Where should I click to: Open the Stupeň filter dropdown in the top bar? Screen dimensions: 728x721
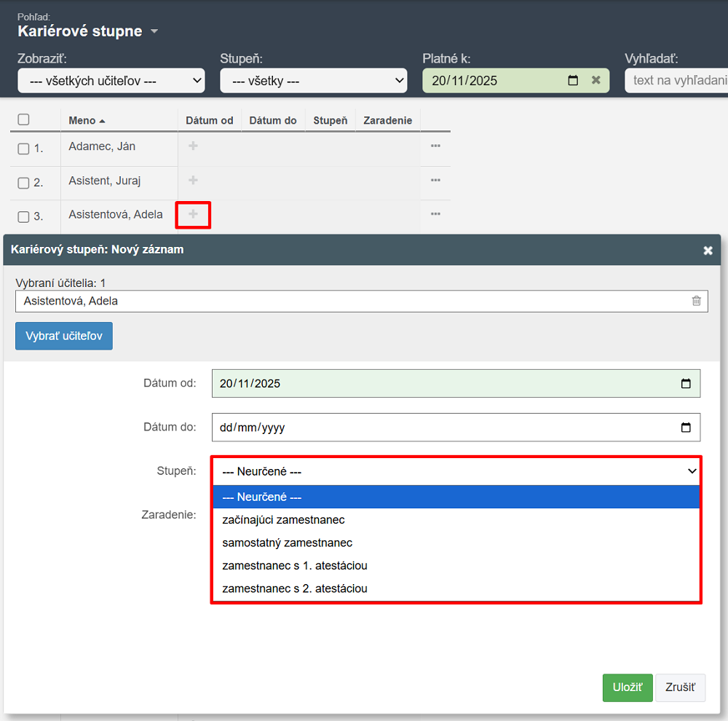click(313, 81)
